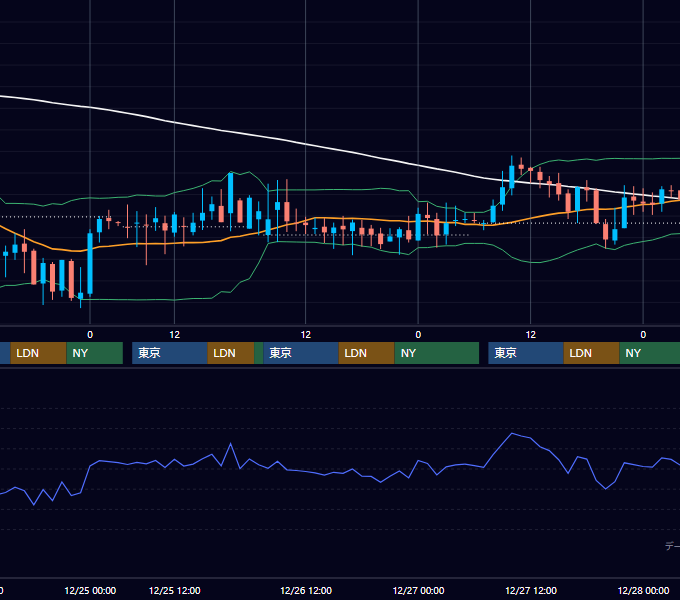
Task: Select the NY session bar at 12/28 00:00
Action: (x=650, y=353)
